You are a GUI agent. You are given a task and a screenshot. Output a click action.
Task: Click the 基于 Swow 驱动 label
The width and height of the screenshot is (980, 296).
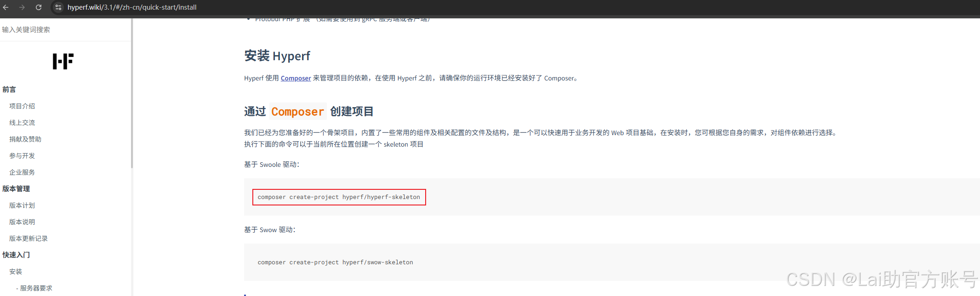(270, 230)
